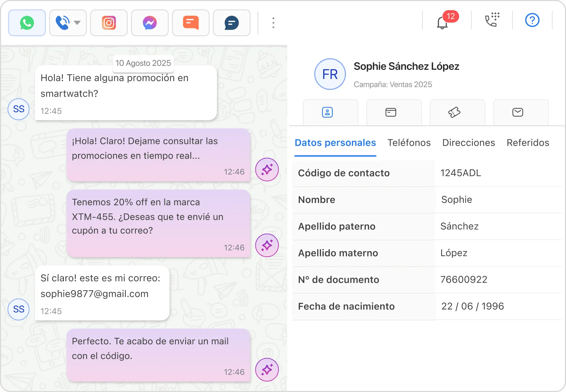The image size is (566, 392).
Task: Click the Campaña: Ventas 2025 label
Action: click(393, 85)
